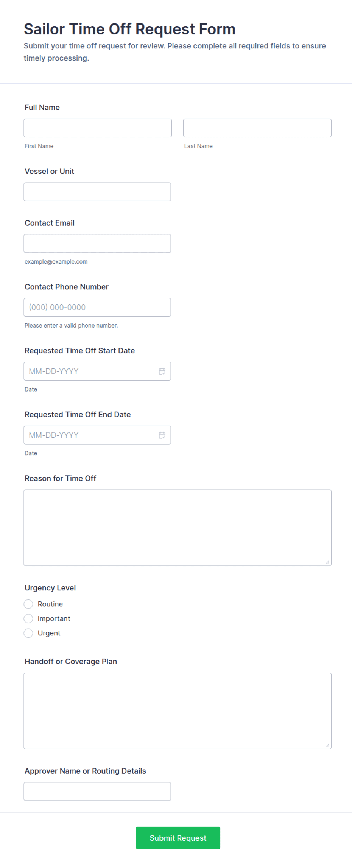This screenshot has width=352, height=868.
Task: Focus the Last Name field
Action: pyautogui.click(x=257, y=128)
